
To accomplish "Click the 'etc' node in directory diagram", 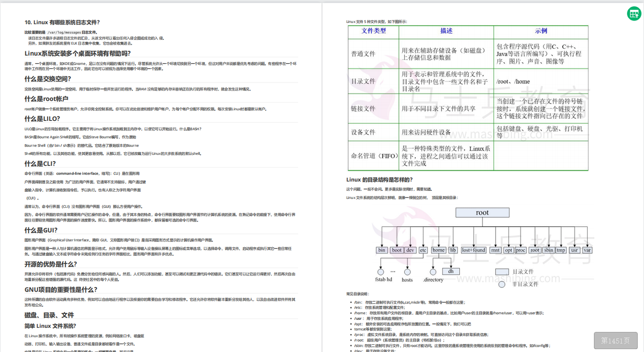I will pos(423,250).
